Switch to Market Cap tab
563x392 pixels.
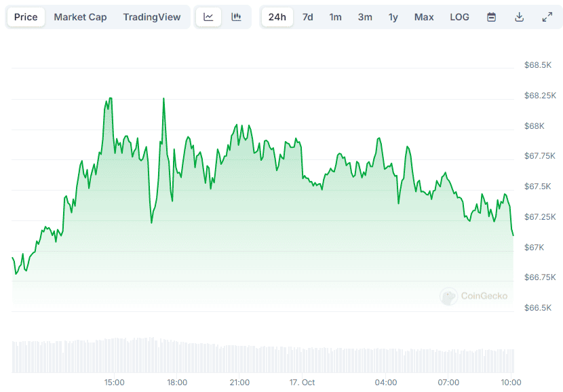80,17
